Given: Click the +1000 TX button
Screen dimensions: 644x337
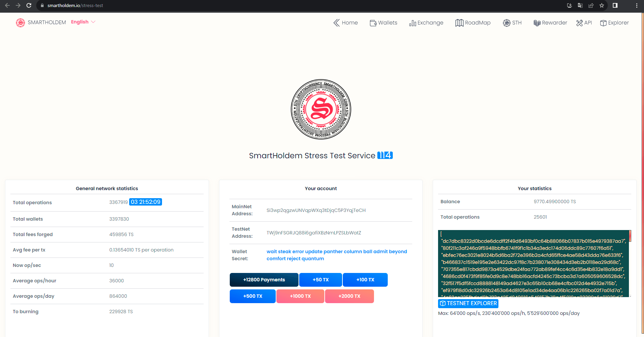Looking at the screenshot, I should pos(300,296).
